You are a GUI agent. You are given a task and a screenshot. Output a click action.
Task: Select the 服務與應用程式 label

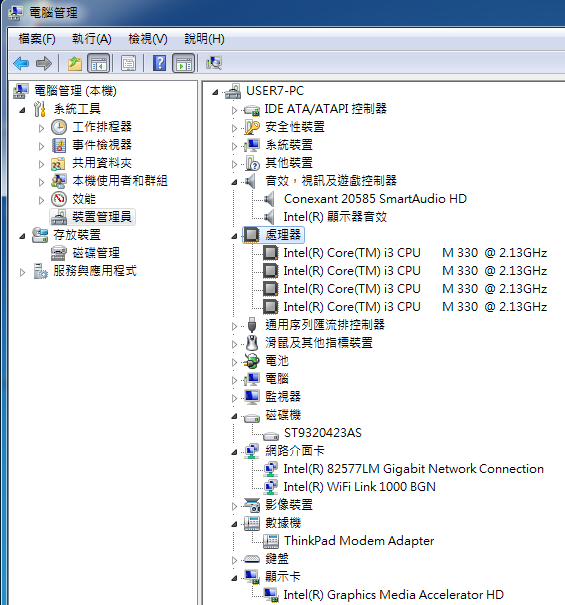pyautogui.click(x=95, y=271)
